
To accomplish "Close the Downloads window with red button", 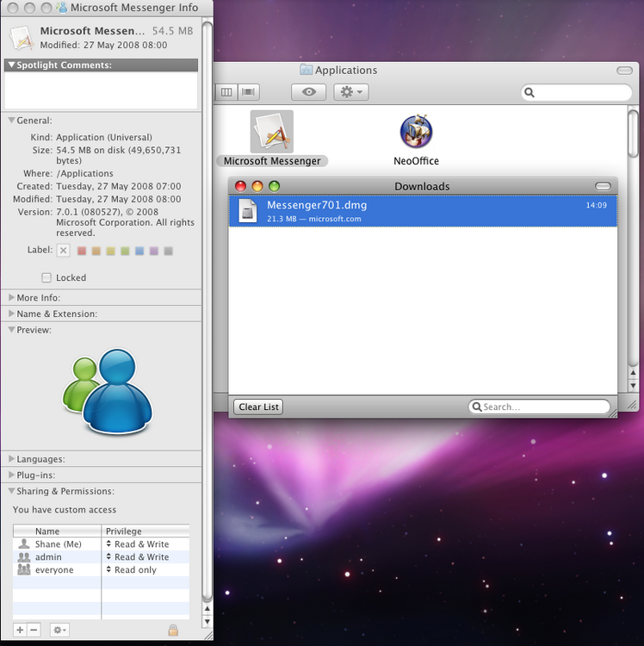I will click(240, 186).
